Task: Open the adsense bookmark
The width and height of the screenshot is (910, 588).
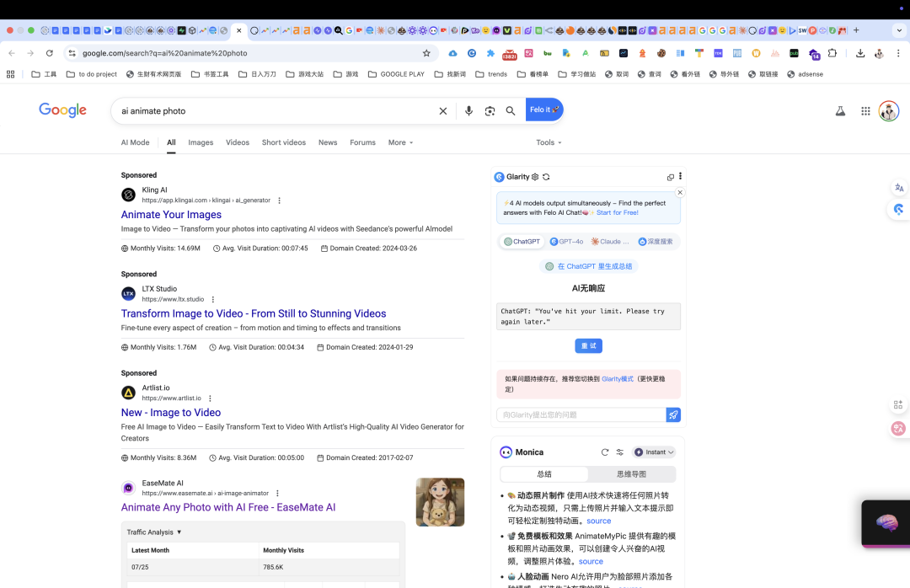Action: pos(805,74)
